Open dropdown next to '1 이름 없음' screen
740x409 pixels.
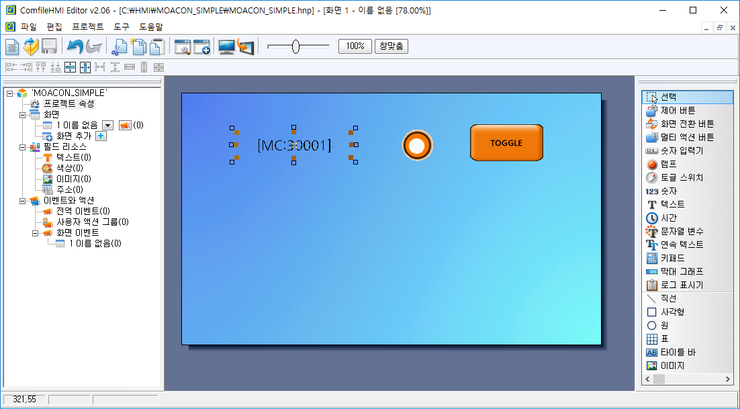tap(108, 125)
